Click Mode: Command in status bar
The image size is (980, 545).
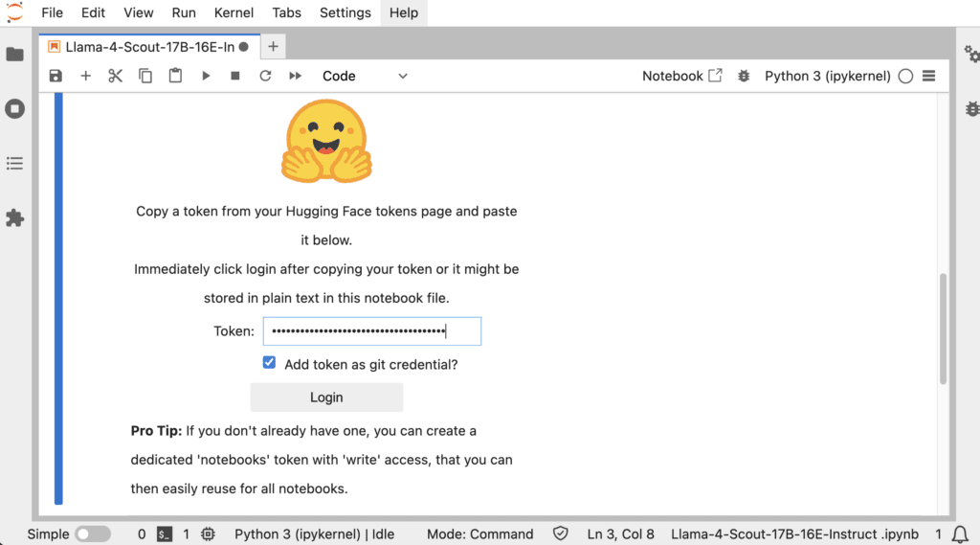(x=480, y=534)
